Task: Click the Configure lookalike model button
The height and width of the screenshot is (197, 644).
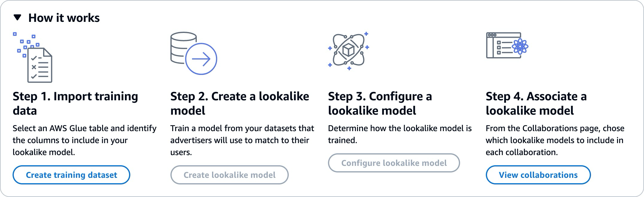Action: tap(394, 163)
